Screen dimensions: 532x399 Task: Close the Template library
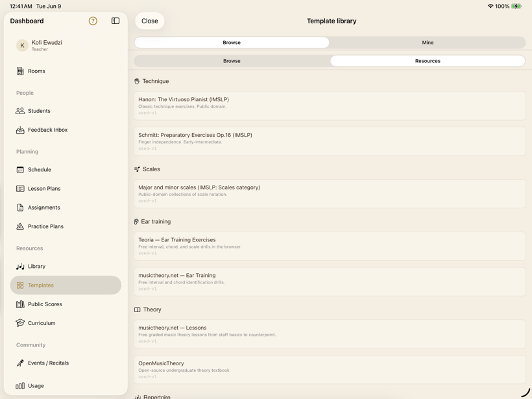tap(150, 21)
